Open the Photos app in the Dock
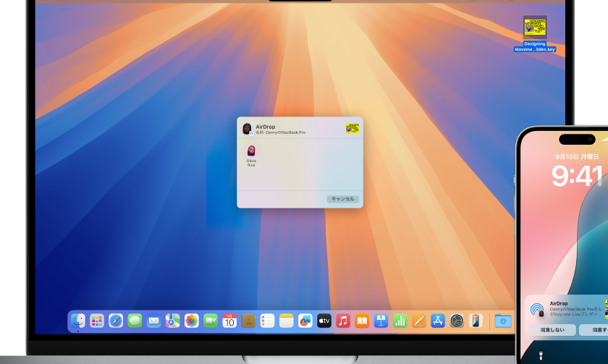 pyautogui.click(x=192, y=321)
